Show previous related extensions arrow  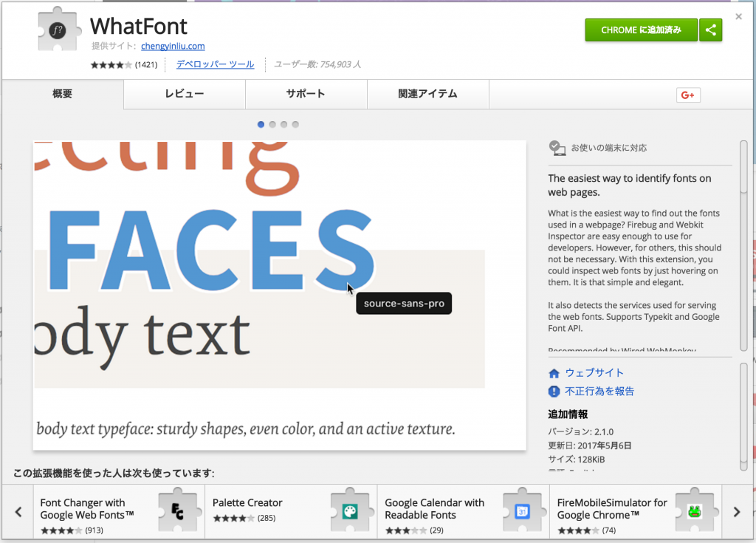point(18,512)
